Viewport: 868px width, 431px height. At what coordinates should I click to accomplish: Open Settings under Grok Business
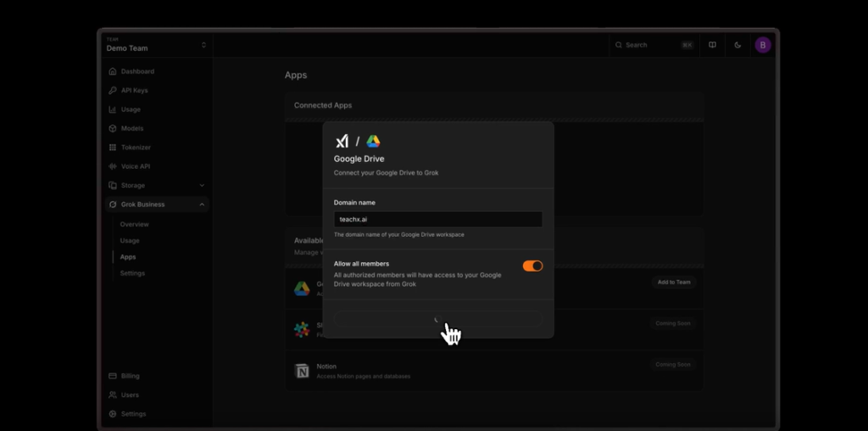pyautogui.click(x=132, y=273)
